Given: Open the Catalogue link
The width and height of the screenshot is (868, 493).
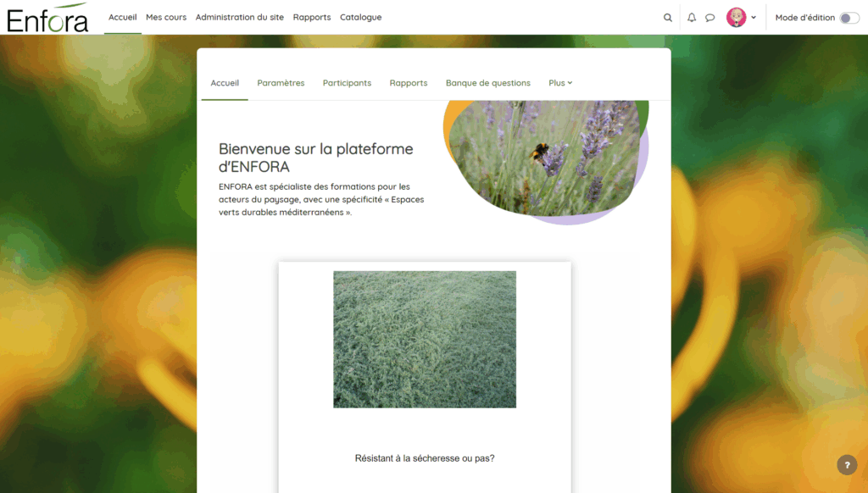Looking at the screenshot, I should 361,17.
